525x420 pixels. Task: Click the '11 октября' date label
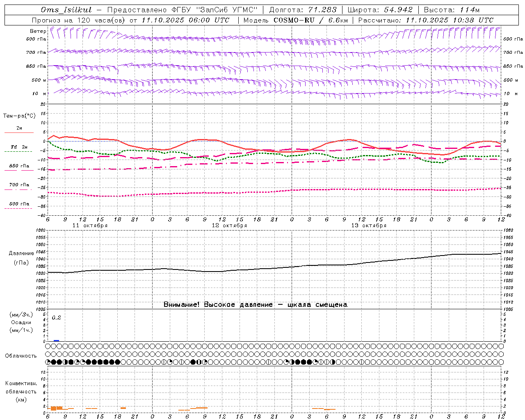(x=90, y=226)
